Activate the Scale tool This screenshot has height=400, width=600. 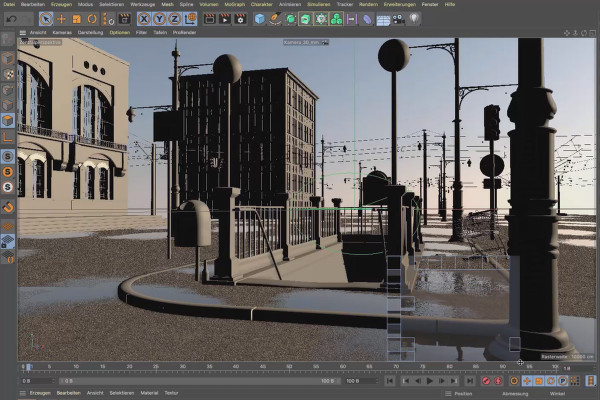click(x=77, y=19)
